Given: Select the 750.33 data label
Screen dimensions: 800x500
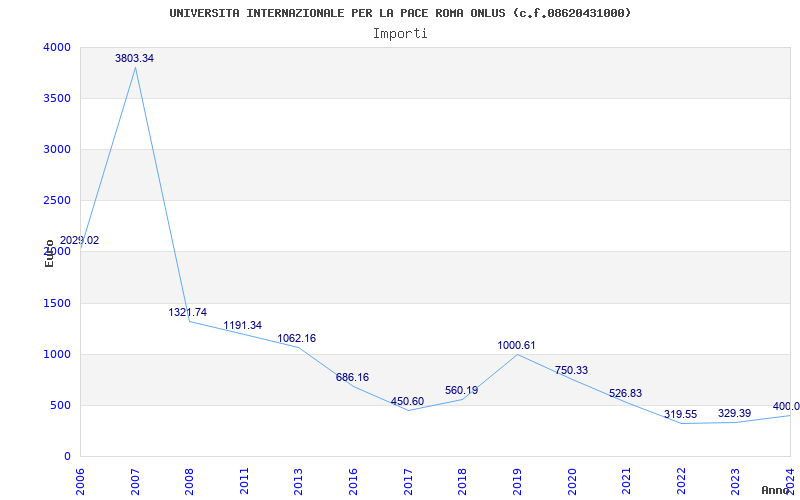Looking at the screenshot, I should pyautogui.click(x=571, y=370).
